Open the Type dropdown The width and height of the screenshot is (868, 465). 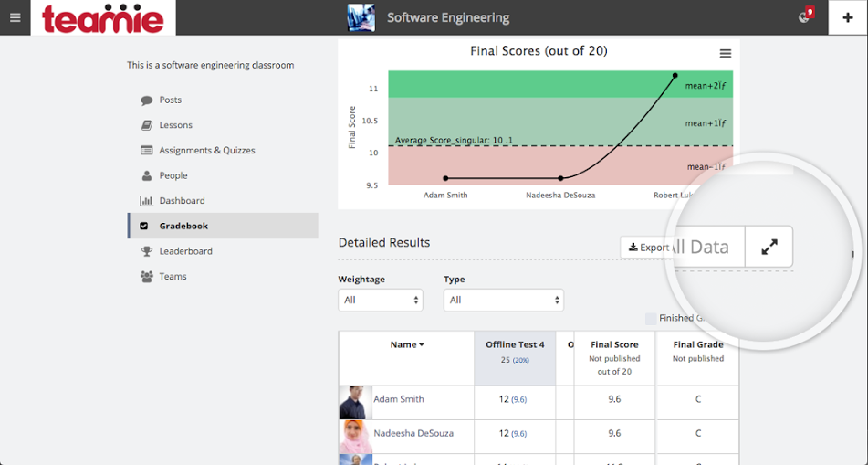point(503,300)
